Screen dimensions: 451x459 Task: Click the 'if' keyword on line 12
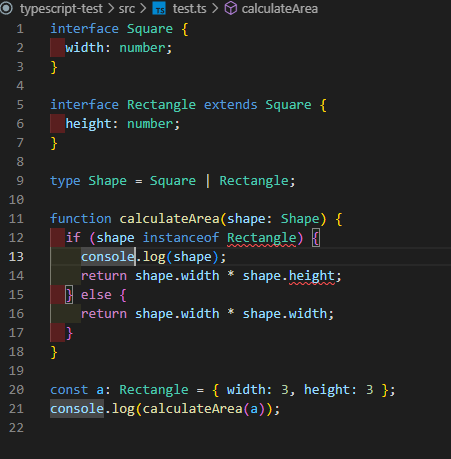coord(73,238)
